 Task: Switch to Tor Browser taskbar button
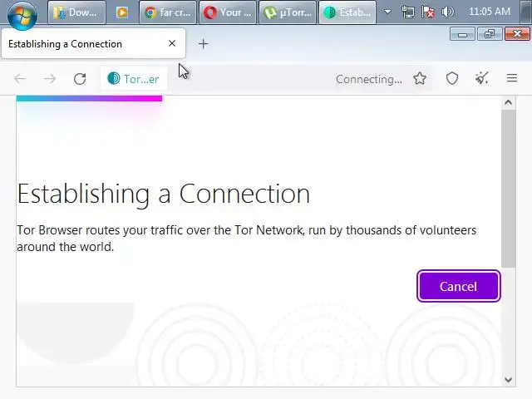click(x=347, y=12)
